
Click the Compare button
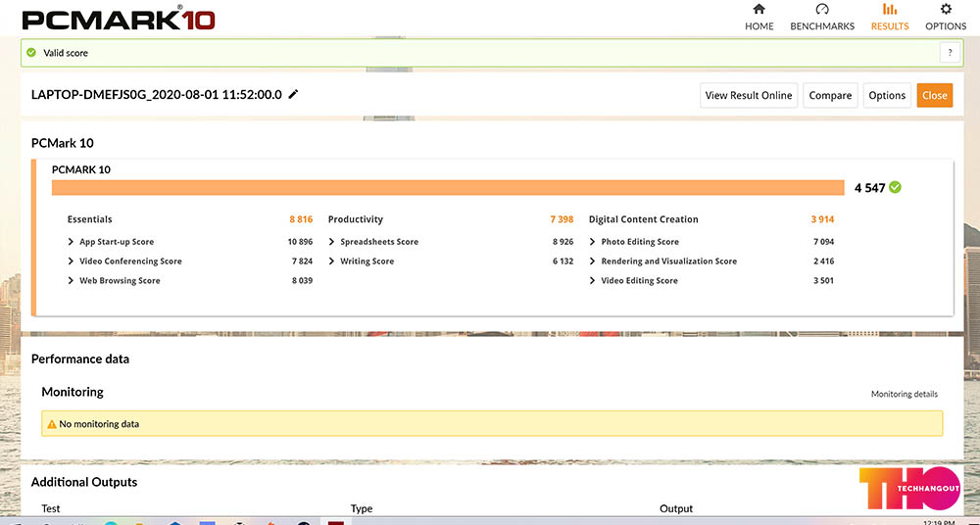(830, 96)
